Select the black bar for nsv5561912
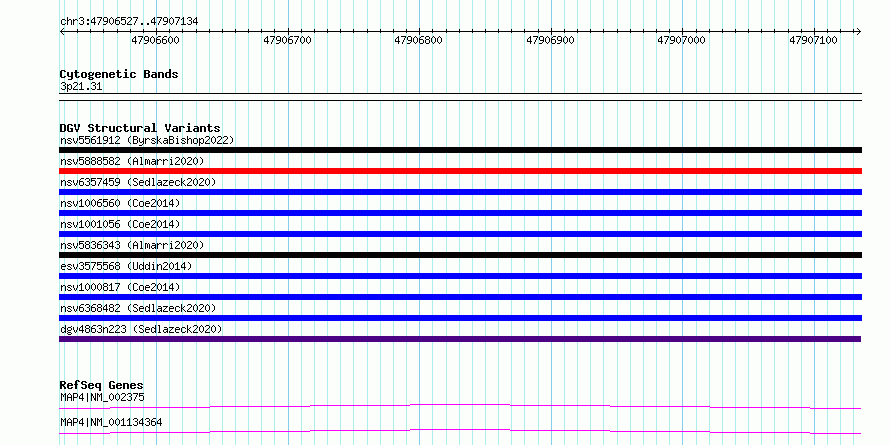This screenshot has width=890, height=445. click(460, 150)
